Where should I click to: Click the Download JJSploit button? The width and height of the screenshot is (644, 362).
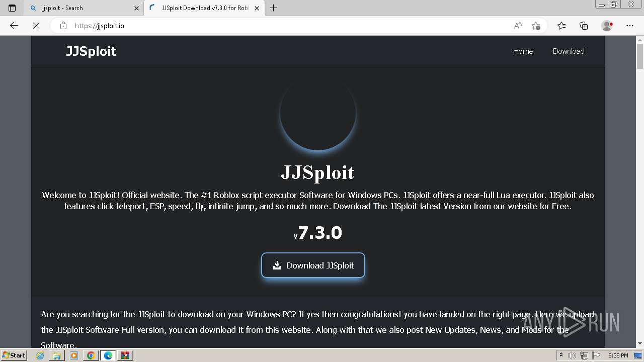pyautogui.click(x=313, y=265)
